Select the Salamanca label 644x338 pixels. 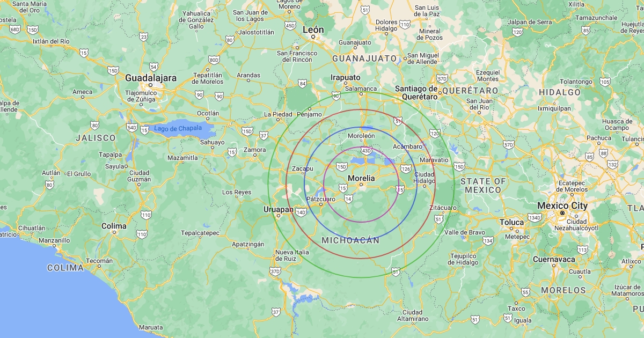point(361,89)
